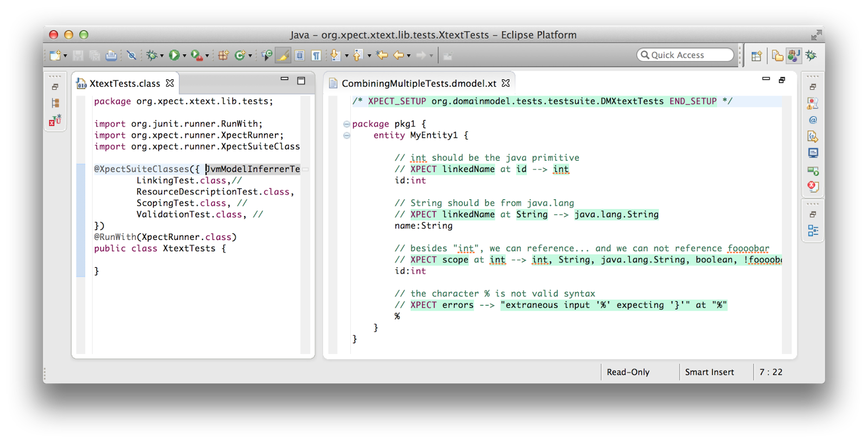This screenshot has height=443, width=868.
Task: Click the 'public class XtextTests {' line
Action: (x=160, y=248)
